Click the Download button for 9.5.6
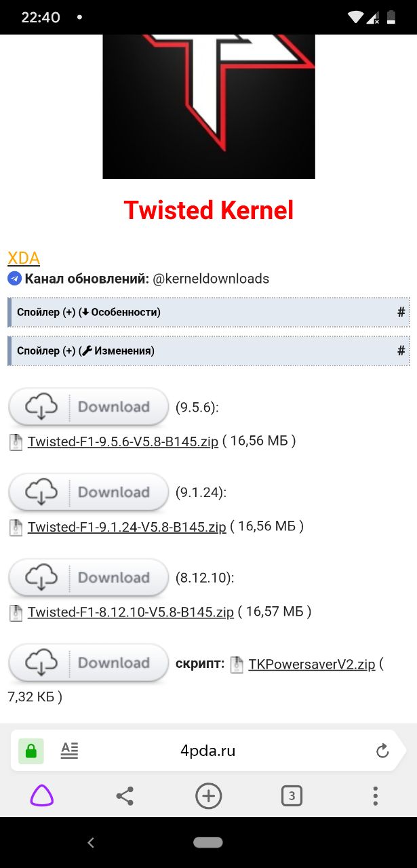Viewport: 417px width, 868px height. (x=88, y=407)
